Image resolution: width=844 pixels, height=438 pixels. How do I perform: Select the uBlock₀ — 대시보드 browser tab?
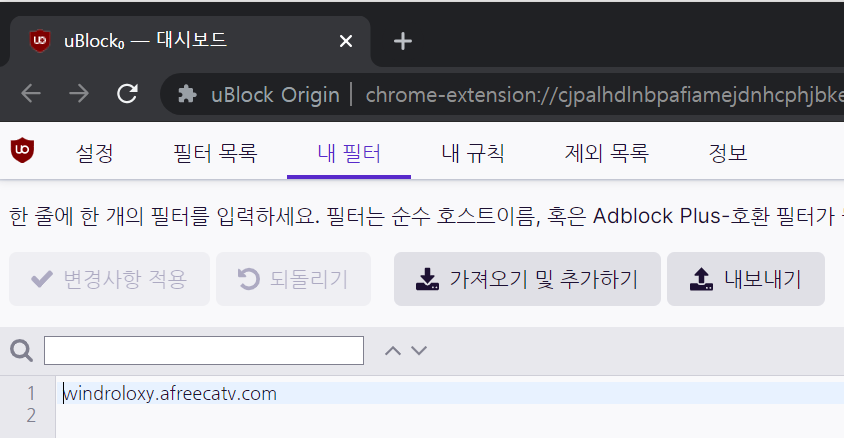(190, 41)
